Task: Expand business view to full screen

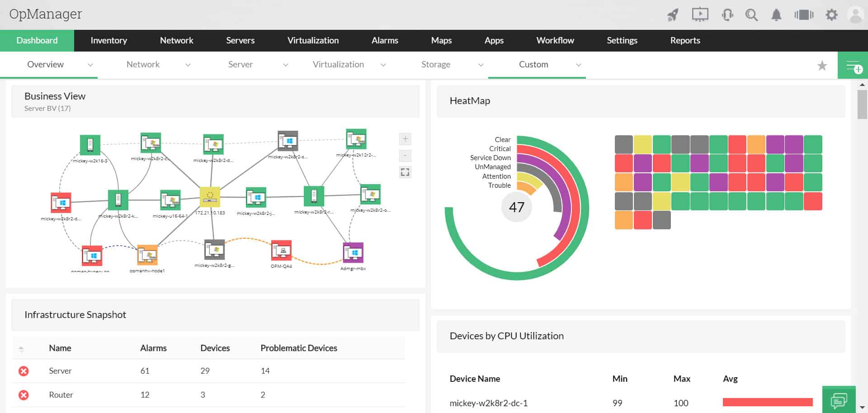Action: pos(405,172)
